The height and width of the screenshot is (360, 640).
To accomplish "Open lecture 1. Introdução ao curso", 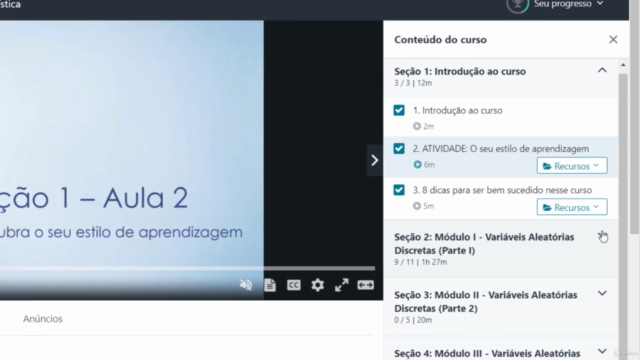I will (458, 111).
